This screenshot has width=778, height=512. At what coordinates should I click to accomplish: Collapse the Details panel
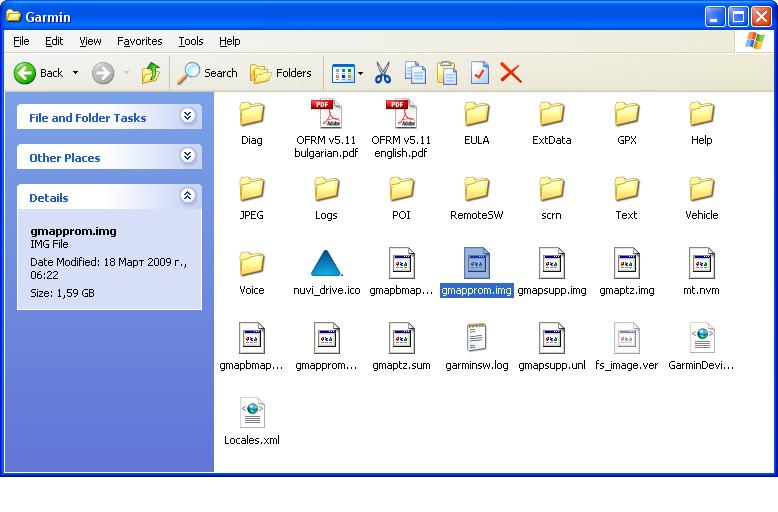[x=187, y=197]
